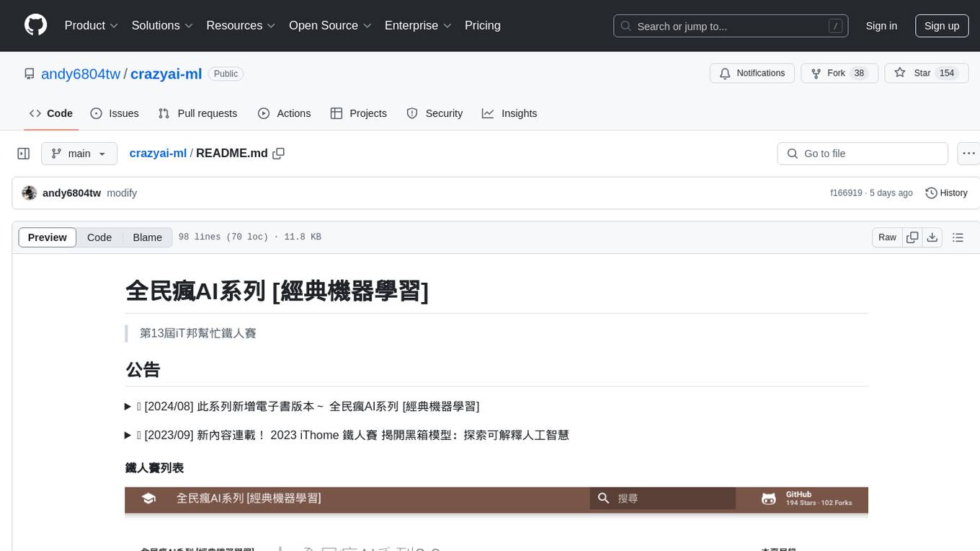Click crazyai-ml breadcrumb link
This screenshot has height=551, width=980.
pyautogui.click(x=158, y=153)
